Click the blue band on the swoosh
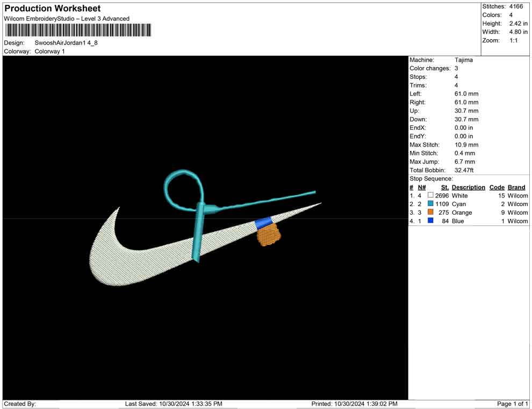Screen dimensions: 532x409 tap(263, 222)
